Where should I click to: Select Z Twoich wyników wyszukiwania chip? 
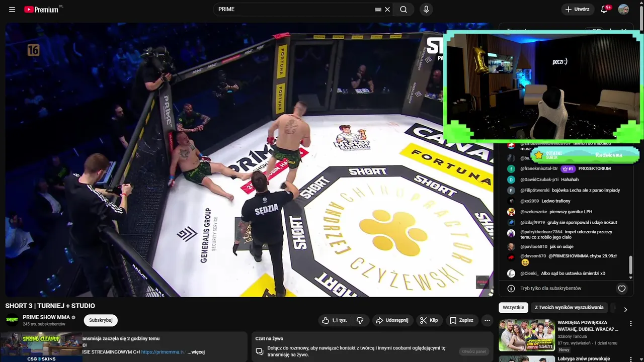569,308
